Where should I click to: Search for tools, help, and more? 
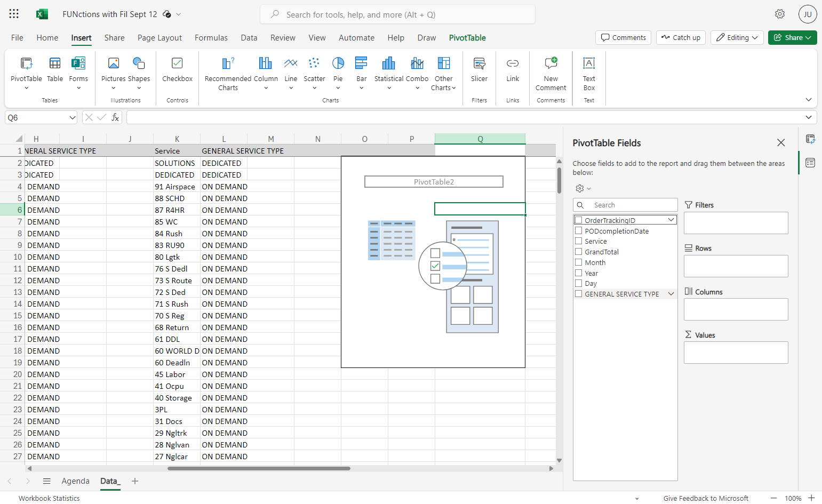tap(397, 14)
